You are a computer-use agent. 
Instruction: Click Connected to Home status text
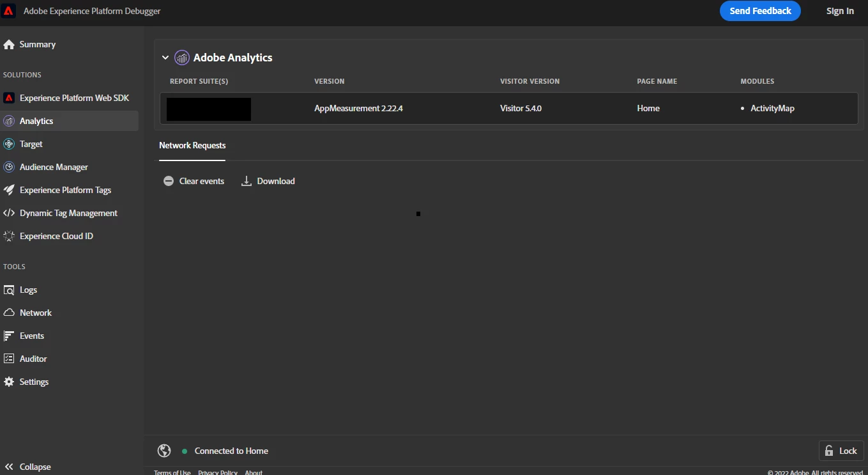coord(231,451)
